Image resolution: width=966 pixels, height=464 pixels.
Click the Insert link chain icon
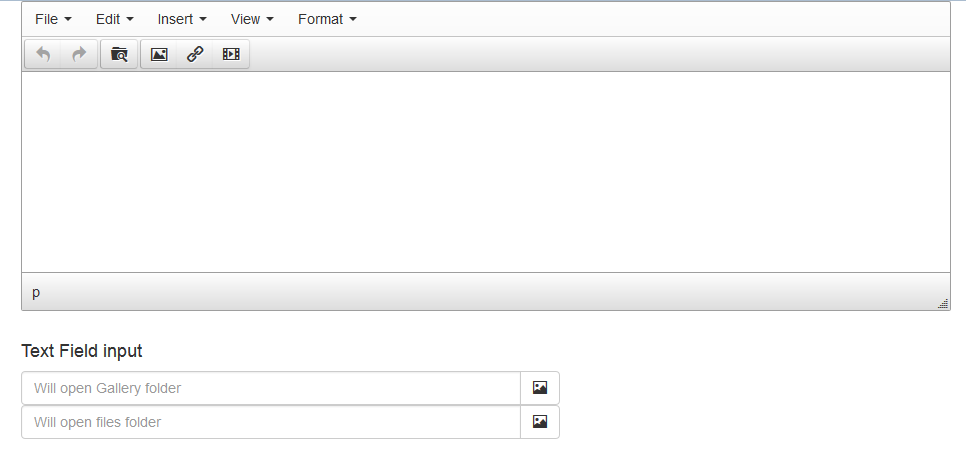click(x=195, y=54)
